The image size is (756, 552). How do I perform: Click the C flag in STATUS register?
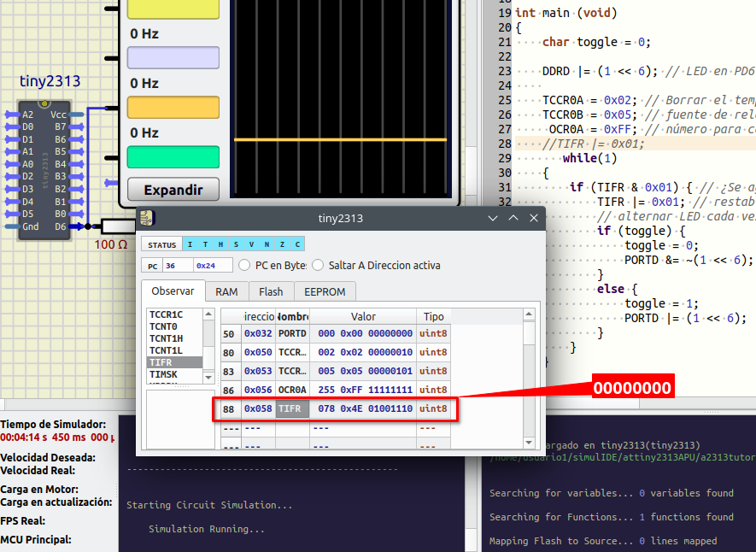click(x=296, y=244)
